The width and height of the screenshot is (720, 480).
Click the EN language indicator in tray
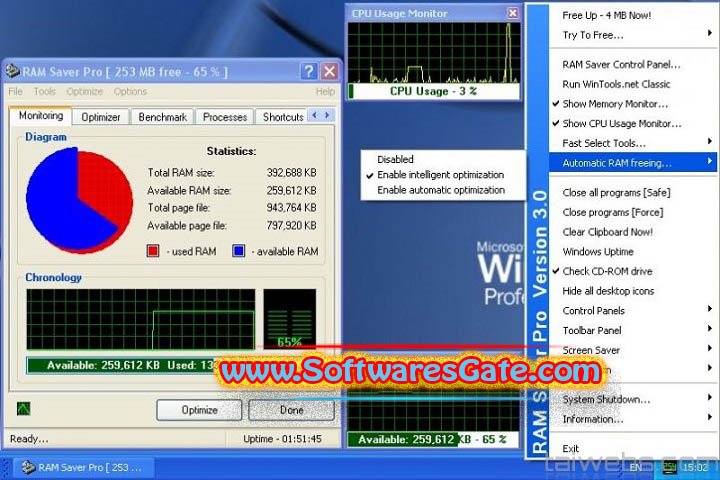(636, 468)
